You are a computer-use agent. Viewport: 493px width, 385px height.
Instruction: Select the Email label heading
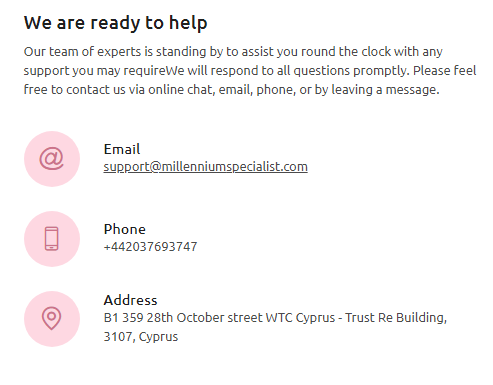(122, 149)
